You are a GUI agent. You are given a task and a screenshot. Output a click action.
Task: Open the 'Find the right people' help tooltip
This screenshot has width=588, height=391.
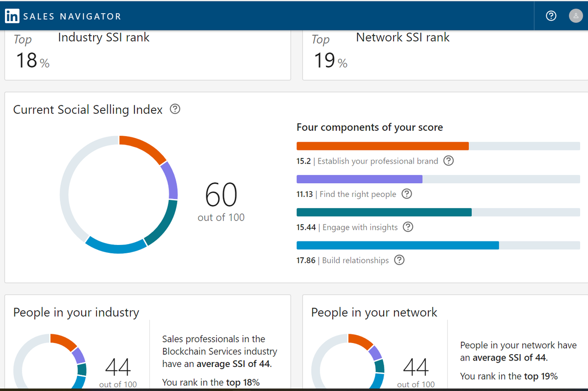pos(407,194)
